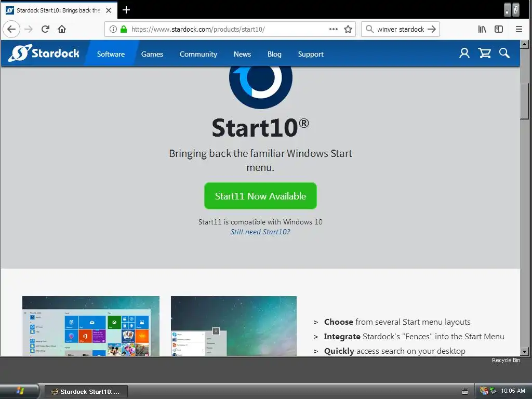Click the search bar magnifier icon
This screenshot has height=399, width=532.
pyautogui.click(x=369, y=29)
